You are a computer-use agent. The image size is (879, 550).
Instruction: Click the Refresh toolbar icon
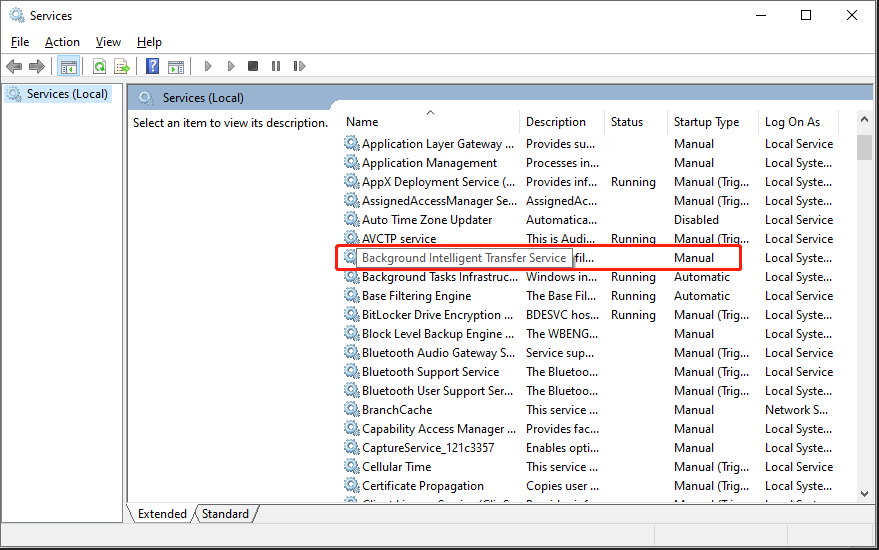(100, 67)
